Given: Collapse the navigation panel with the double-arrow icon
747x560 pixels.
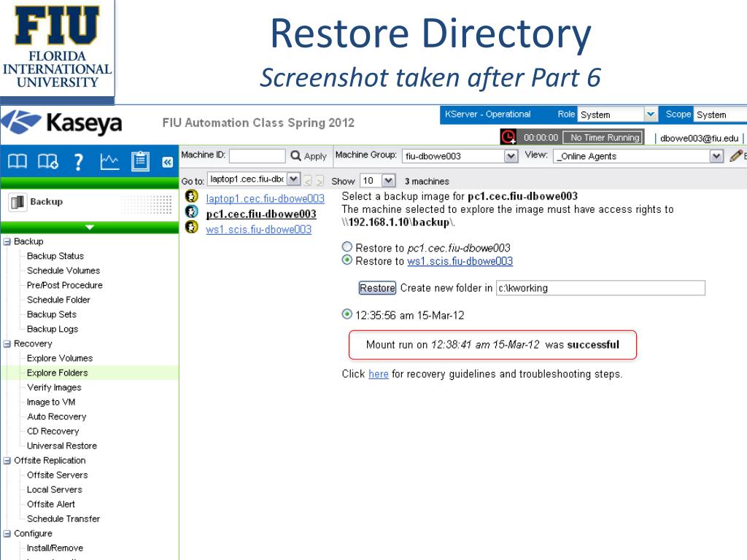Looking at the screenshot, I should 167,162.
